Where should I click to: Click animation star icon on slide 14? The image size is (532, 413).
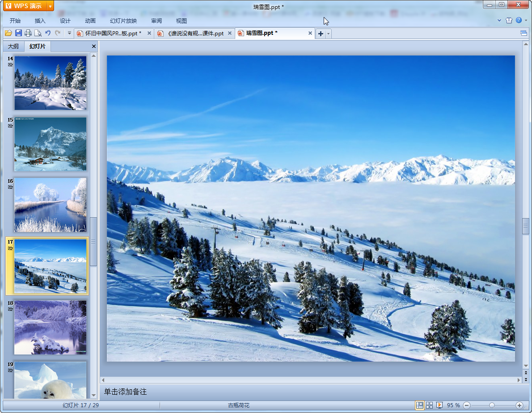coord(11,65)
